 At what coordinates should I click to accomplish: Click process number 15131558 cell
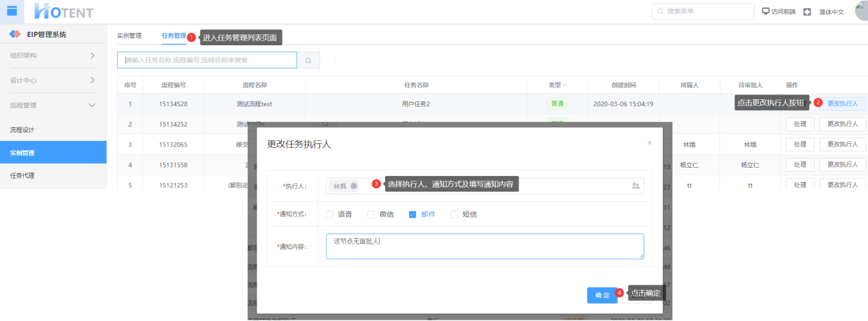coord(173,165)
